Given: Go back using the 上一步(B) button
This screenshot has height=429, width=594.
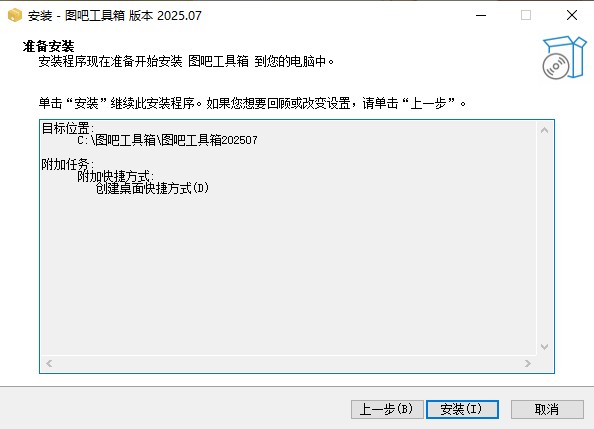Looking at the screenshot, I should click(x=387, y=409).
